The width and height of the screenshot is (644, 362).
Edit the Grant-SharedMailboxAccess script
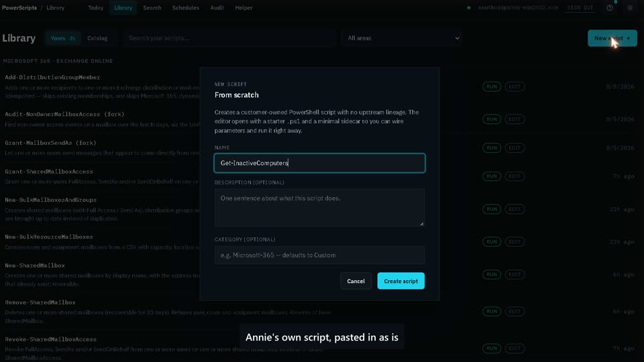pos(515,176)
